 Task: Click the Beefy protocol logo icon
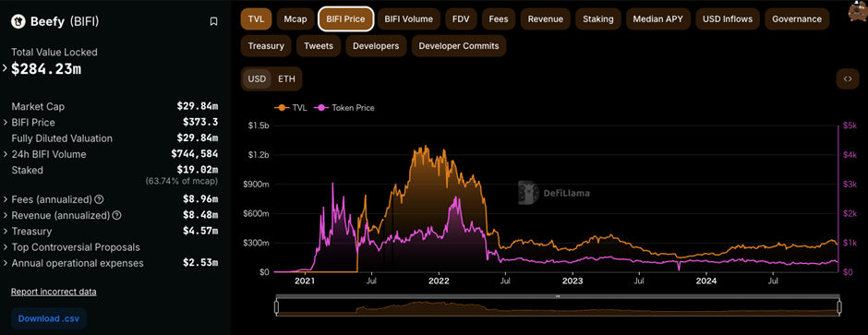pyautogui.click(x=18, y=21)
